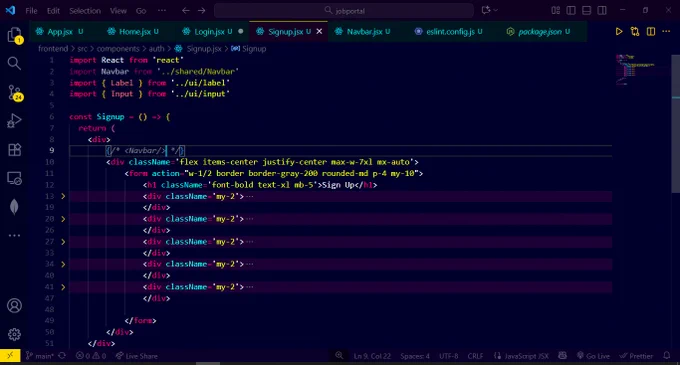Click the main branch in status bar
Screen dimensions: 680x365
pyautogui.click(x=40, y=356)
